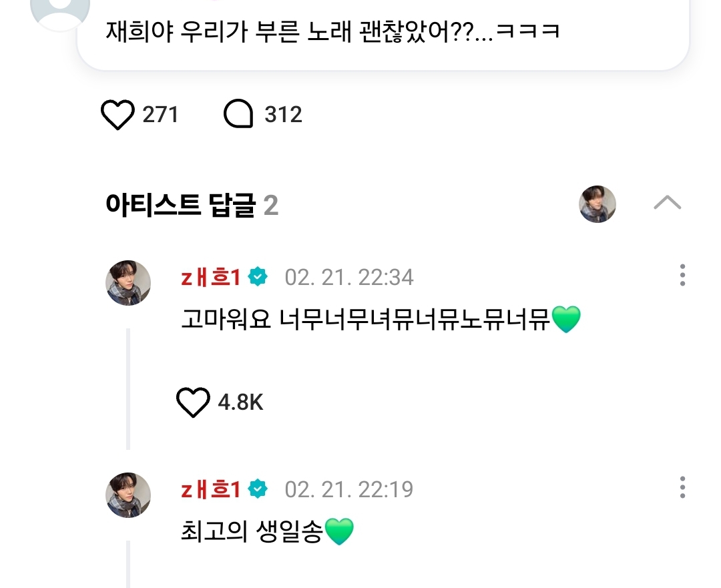721x588 pixels.
Task: Open more options for the 22:34 reply
Action: point(682,276)
